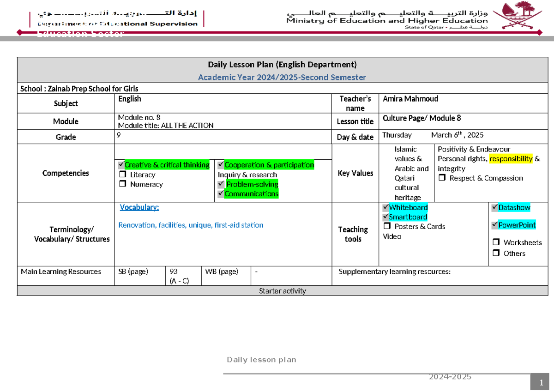Viewport: 554px width, 392px height.
Task: Check the Numeracy checkbox
Action: point(122,184)
